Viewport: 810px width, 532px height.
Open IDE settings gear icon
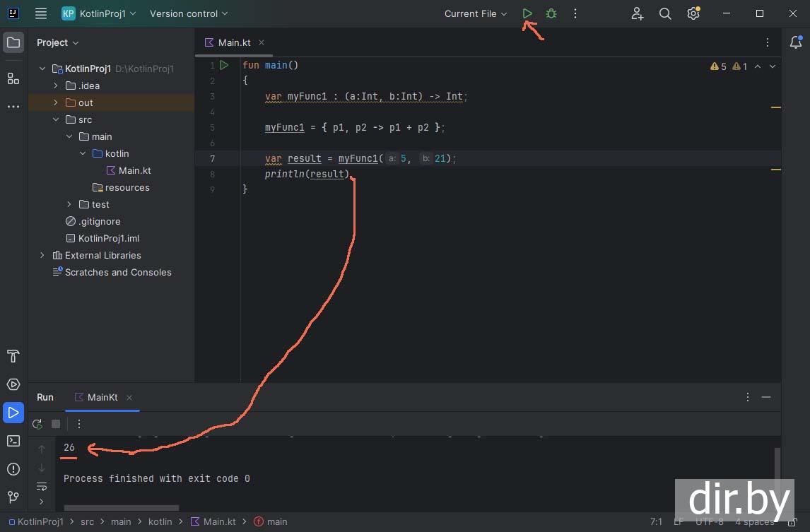[x=693, y=13]
